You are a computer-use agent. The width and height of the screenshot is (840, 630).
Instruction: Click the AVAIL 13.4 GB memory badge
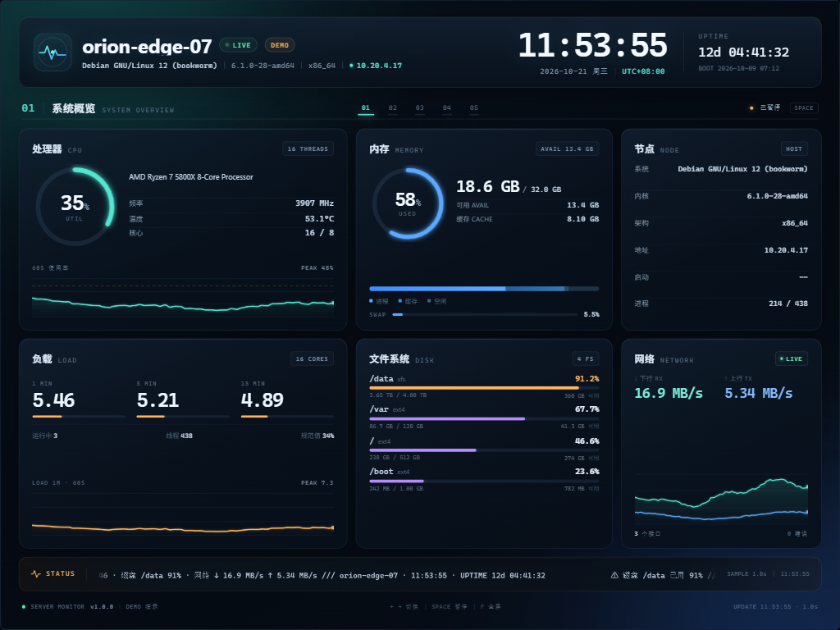coord(567,149)
